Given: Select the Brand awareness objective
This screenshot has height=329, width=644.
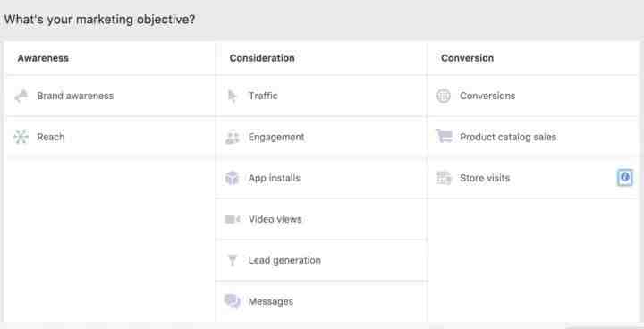Looking at the screenshot, I should pos(110,97).
